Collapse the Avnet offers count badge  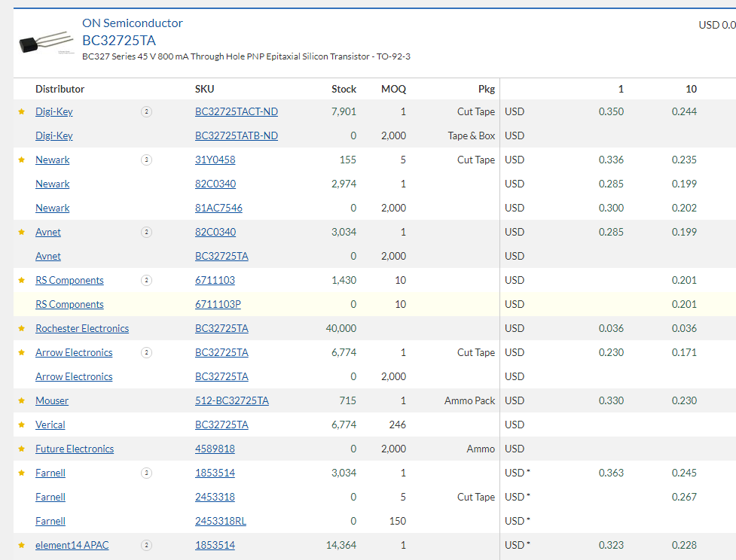[x=146, y=232]
